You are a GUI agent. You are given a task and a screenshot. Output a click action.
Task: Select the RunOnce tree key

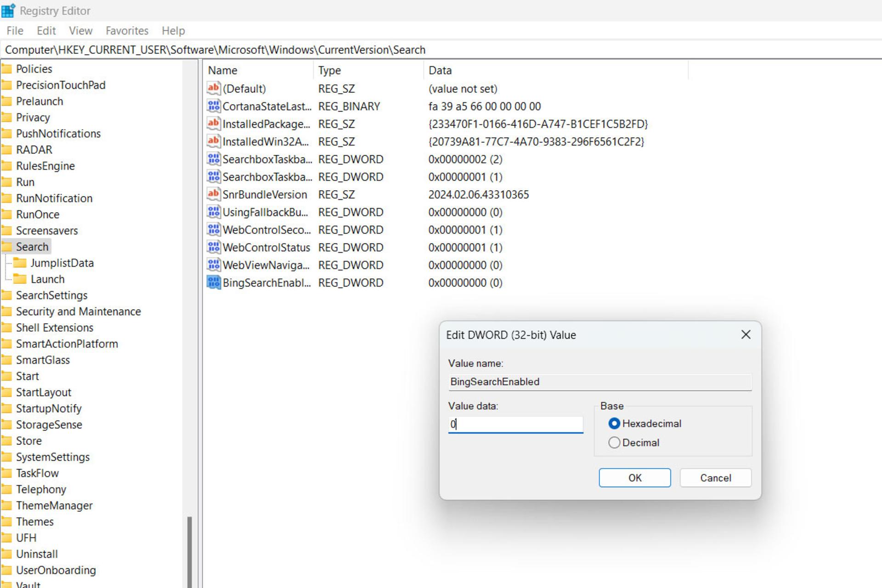(38, 215)
